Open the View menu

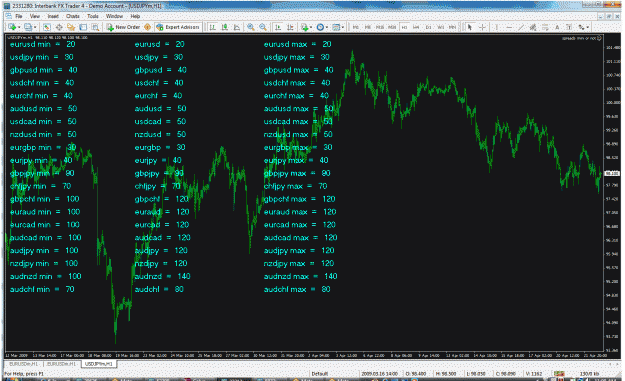click(x=35, y=16)
